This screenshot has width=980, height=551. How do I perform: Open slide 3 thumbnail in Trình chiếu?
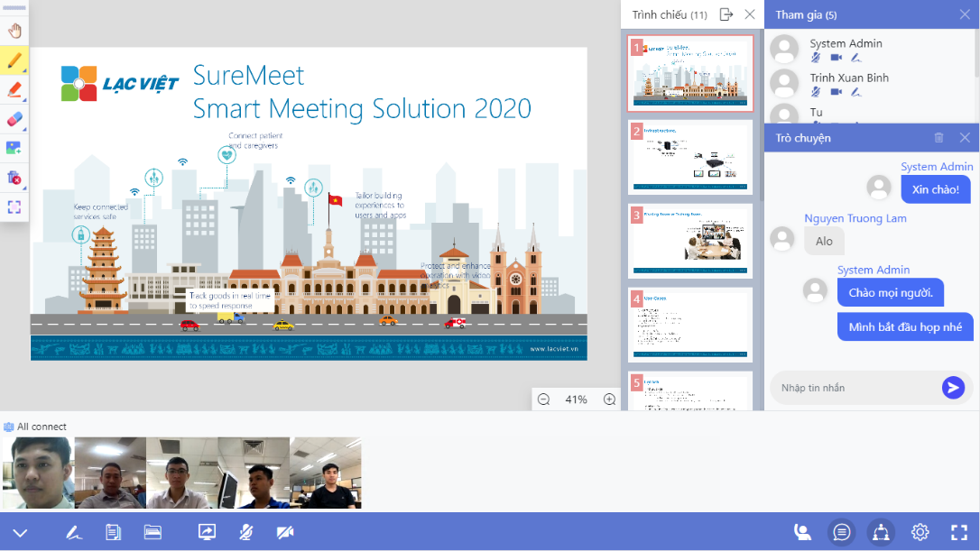pos(690,241)
